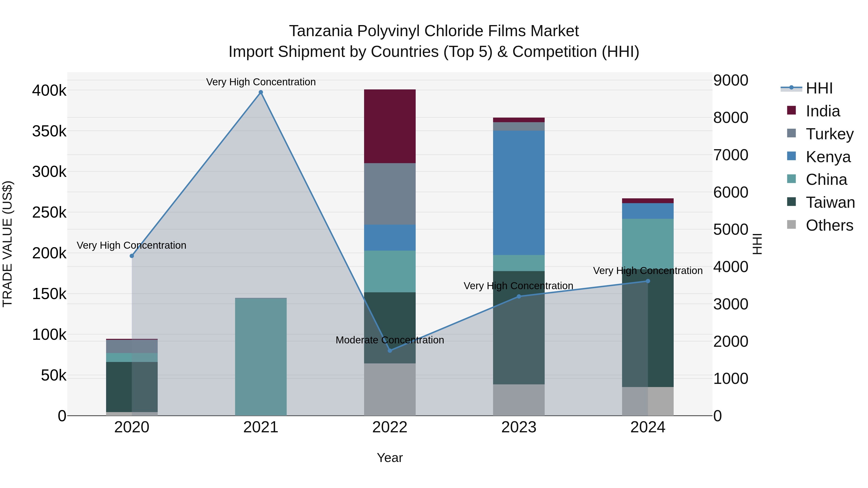Image resolution: width=868 pixels, height=488 pixels.
Task: Click the 5000 HHI axis tick label
Action: [x=731, y=230]
